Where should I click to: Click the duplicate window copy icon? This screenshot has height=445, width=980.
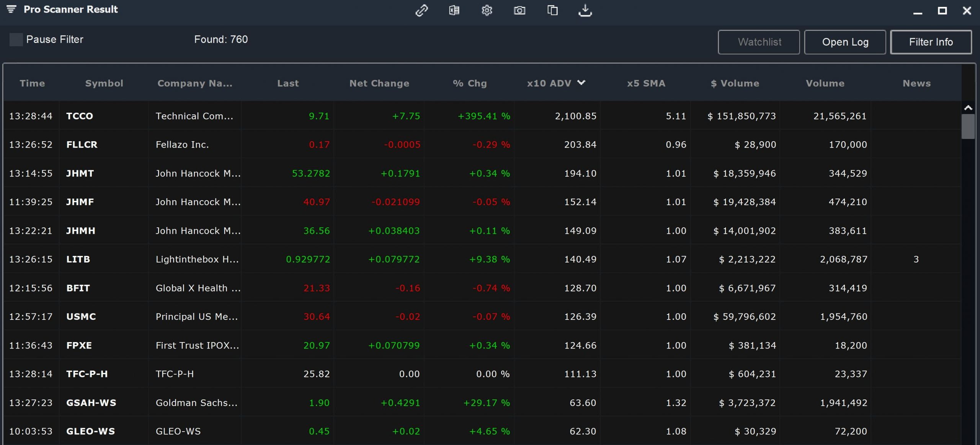552,10
